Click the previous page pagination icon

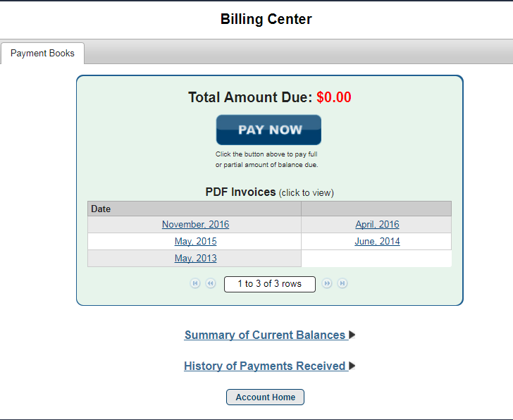coord(211,283)
